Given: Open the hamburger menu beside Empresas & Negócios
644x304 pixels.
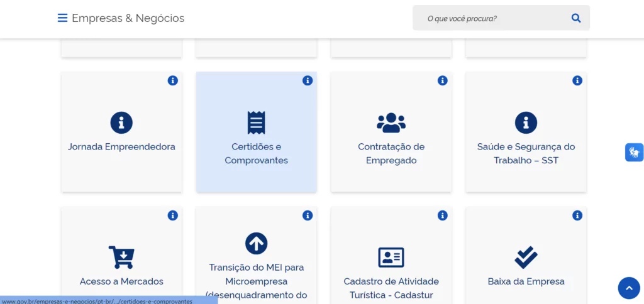Looking at the screenshot, I should point(62,18).
